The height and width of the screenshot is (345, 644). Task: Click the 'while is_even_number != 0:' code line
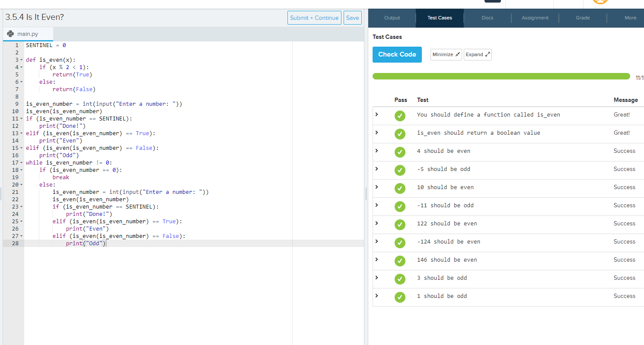(x=69, y=163)
